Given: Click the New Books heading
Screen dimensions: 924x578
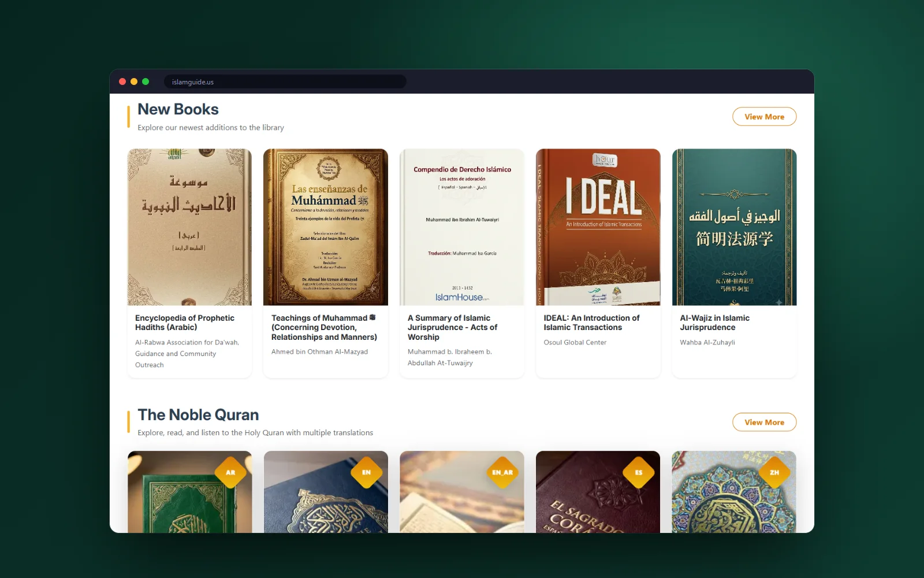Looking at the screenshot, I should 178,109.
